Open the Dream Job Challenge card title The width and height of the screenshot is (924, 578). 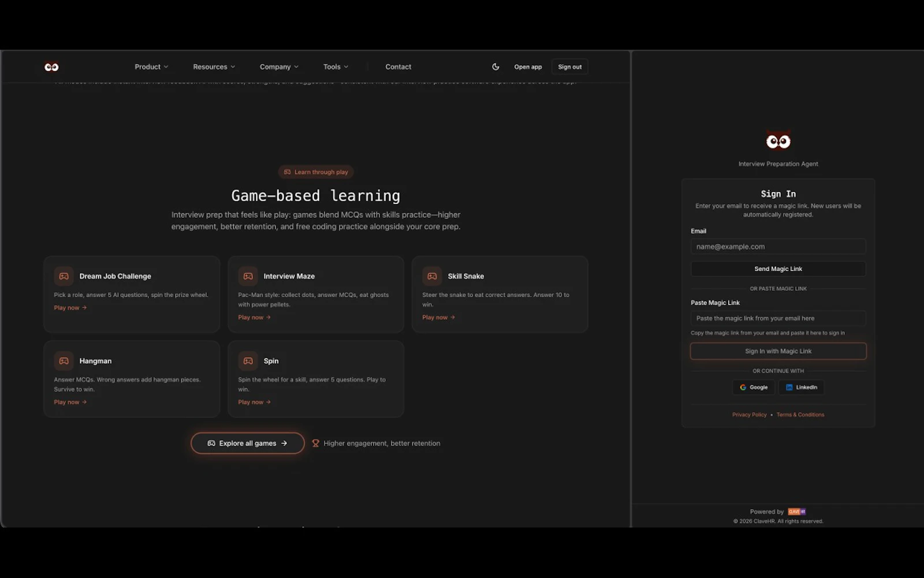pos(115,276)
